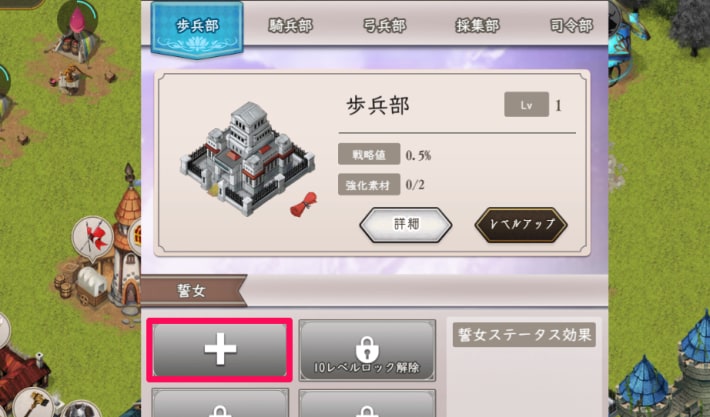The image size is (710, 417).
Task: Click the hammer bubble icon
Action: pyautogui.click(x=33, y=403)
